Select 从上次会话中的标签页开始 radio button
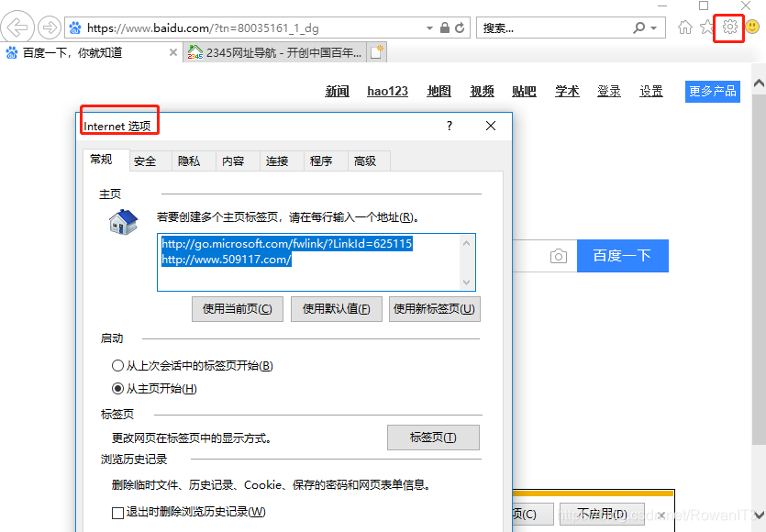 pyautogui.click(x=117, y=365)
